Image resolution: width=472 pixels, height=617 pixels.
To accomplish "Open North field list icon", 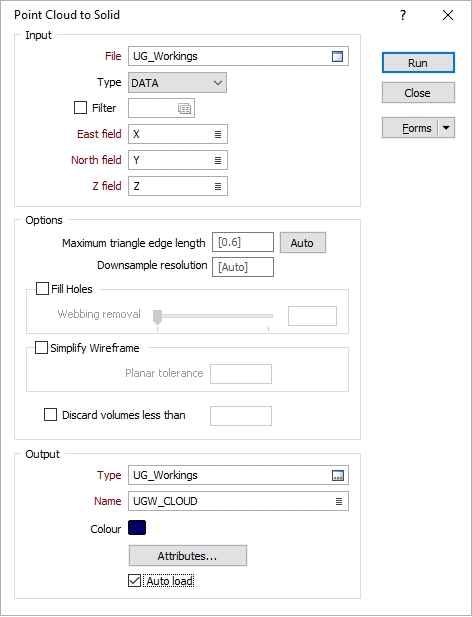I will click(218, 161).
